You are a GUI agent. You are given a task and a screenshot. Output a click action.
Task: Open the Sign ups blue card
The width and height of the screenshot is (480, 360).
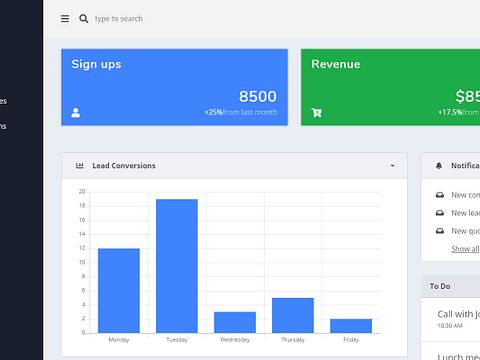[175, 87]
